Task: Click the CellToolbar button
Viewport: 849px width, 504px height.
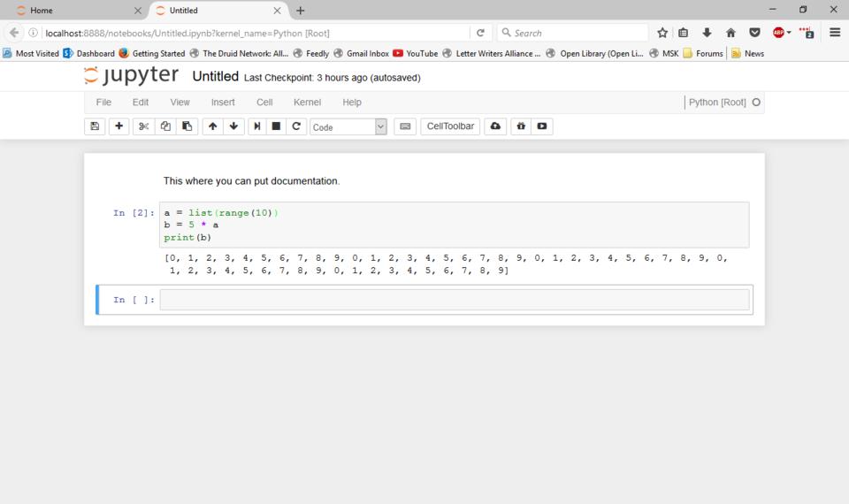Action: [x=450, y=126]
